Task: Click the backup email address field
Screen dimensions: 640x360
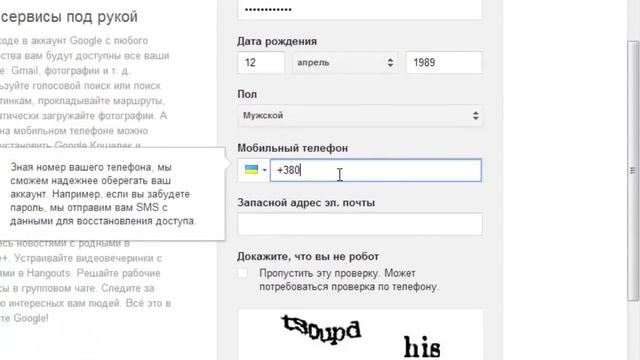Action: point(360,224)
